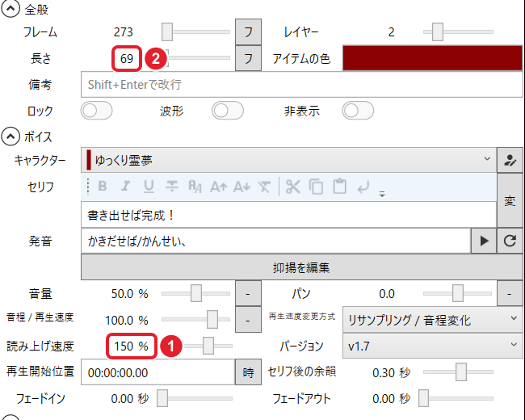Click the レイヤー slider
Screen dimensions: 525x420
pyautogui.click(x=459, y=31)
